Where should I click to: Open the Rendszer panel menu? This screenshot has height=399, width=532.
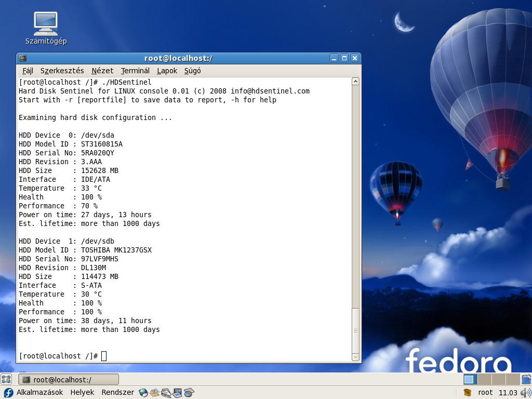coord(118,393)
